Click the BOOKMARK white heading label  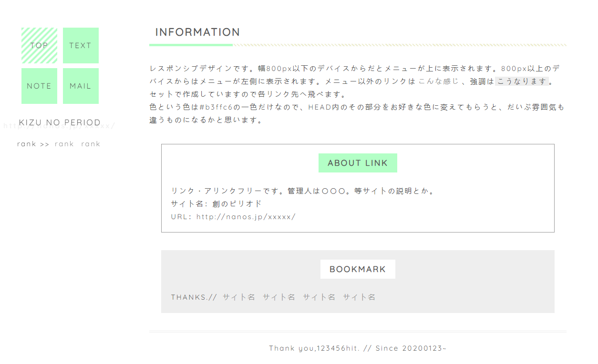(358, 269)
